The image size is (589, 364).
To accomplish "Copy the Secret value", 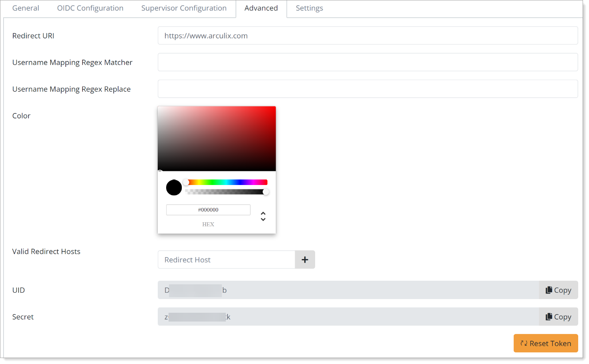I will pos(558,317).
